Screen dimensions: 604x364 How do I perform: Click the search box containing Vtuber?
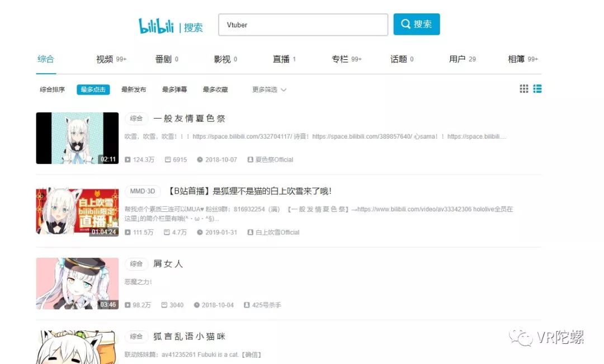point(303,25)
